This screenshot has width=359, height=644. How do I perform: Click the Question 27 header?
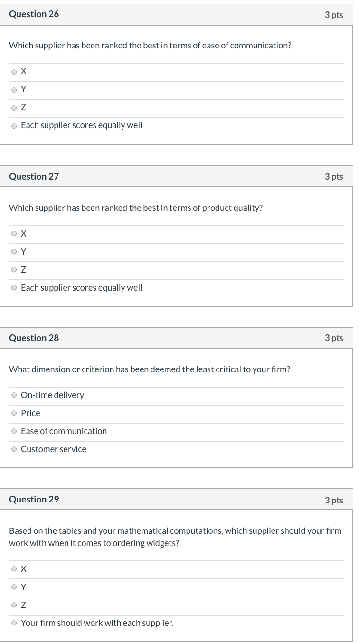pyautogui.click(x=34, y=176)
